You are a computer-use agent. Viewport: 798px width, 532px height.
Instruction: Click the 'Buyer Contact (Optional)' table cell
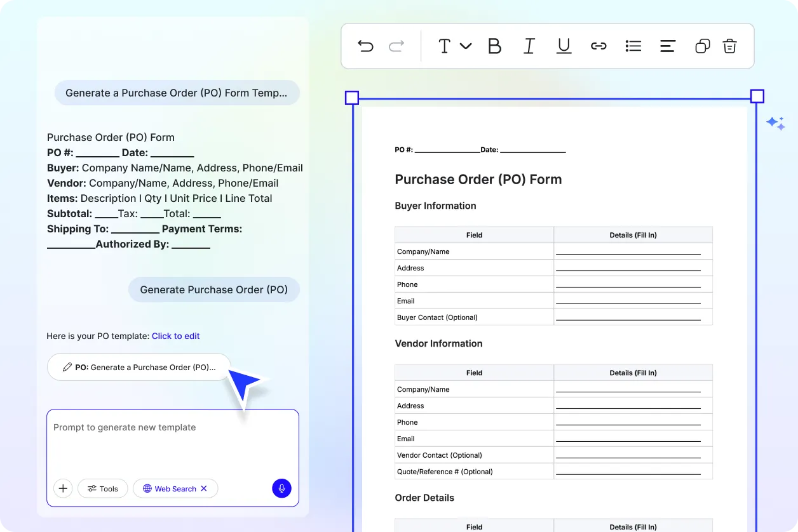[x=474, y=317]
